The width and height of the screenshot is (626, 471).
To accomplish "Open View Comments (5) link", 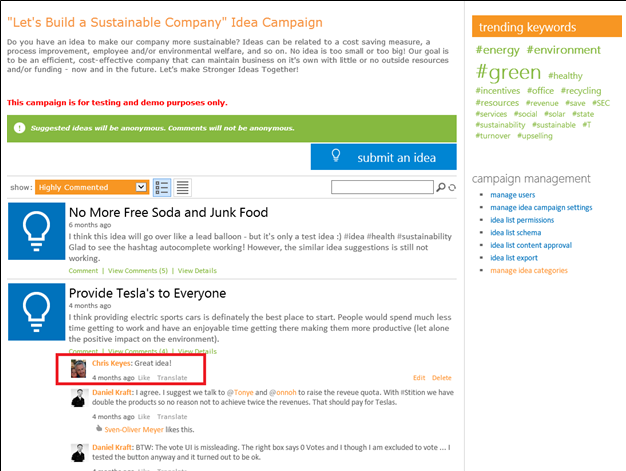I will 138,270.
